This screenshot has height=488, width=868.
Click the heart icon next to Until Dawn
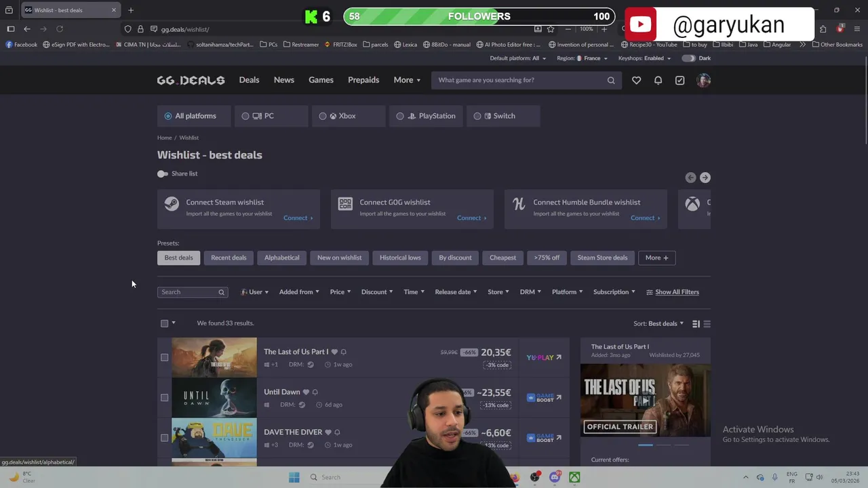306,392
